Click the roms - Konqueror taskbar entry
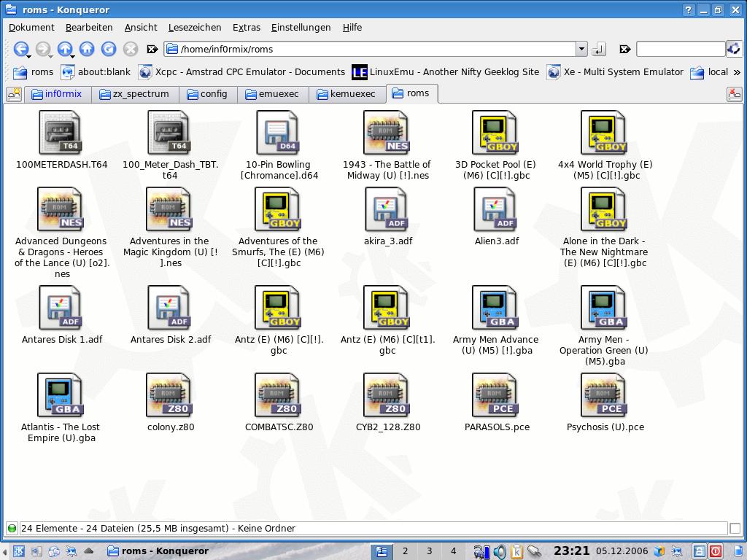Viewport: 747px width, 560px height. click(158, 551)
